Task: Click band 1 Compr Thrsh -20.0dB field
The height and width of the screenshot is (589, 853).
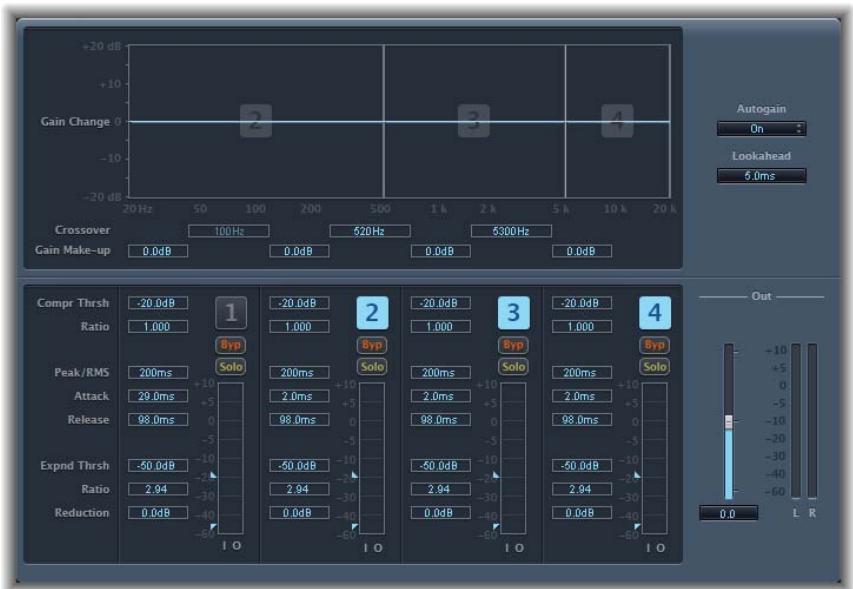Action: tap(158, 303)
